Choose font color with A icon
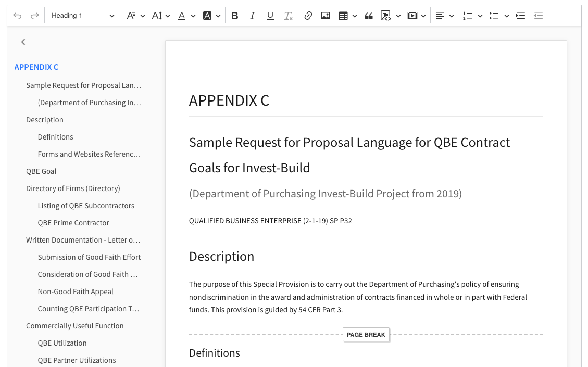 (182, 16)
